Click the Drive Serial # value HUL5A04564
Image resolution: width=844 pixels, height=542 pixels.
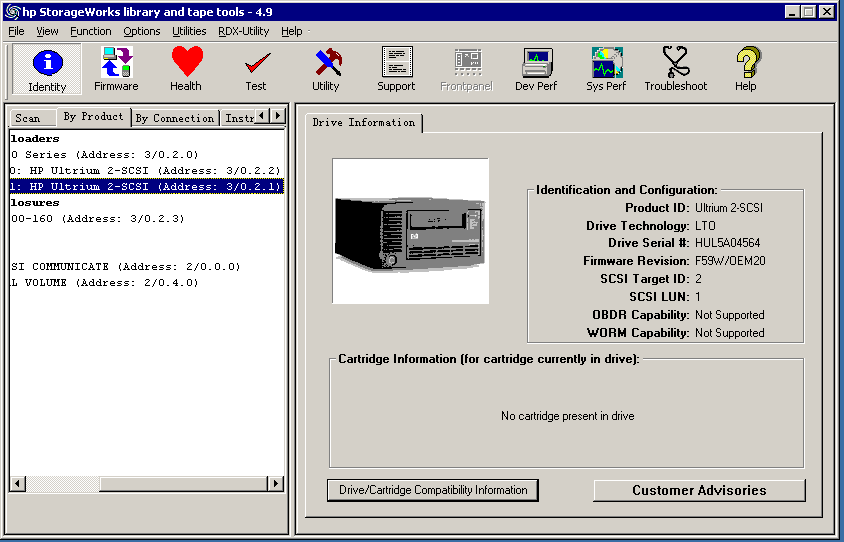click(728, 243)
